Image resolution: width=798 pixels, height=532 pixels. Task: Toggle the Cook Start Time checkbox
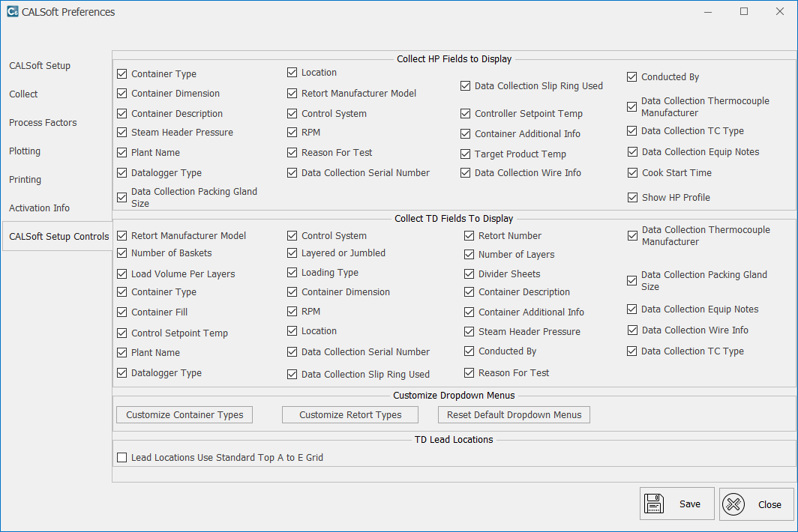click(x=632, y=173)
